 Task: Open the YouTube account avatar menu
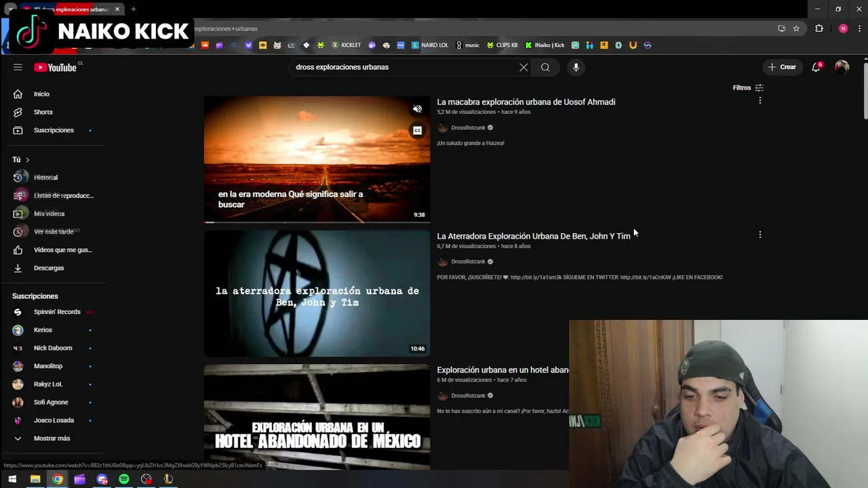(842, 67)
